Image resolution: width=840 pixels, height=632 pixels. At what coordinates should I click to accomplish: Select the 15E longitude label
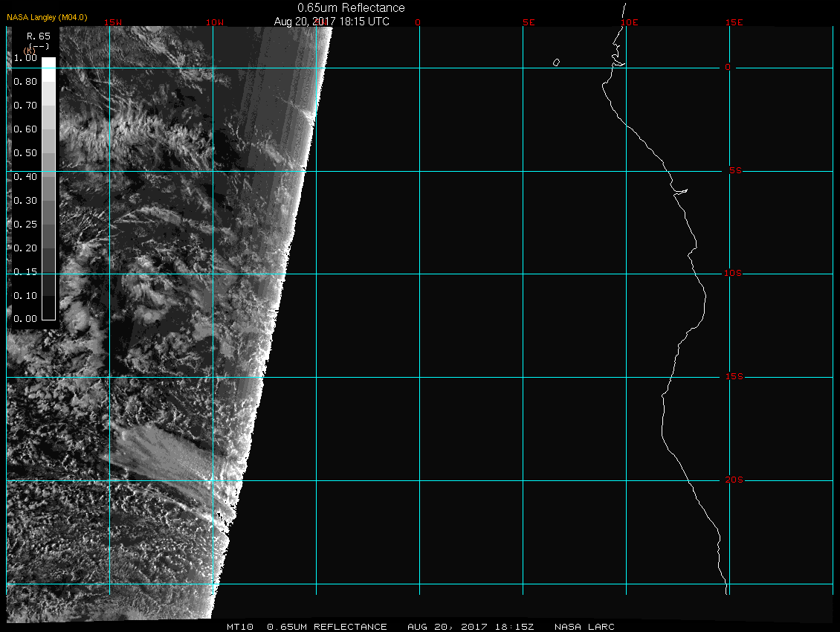tap(734, 22)
